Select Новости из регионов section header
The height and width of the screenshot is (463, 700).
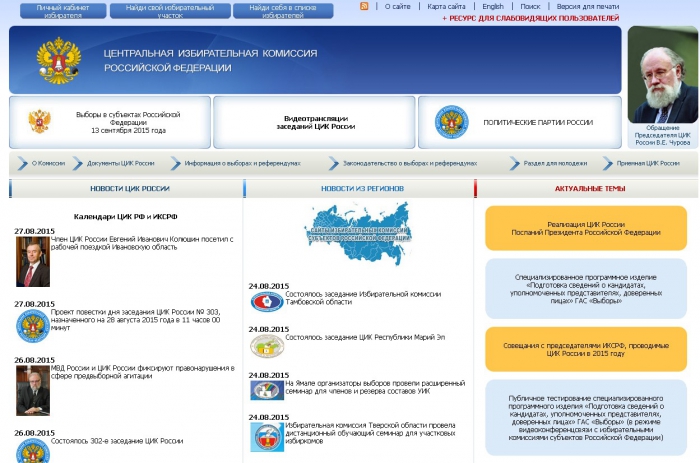pyautogui.click(x=362, y=189)
